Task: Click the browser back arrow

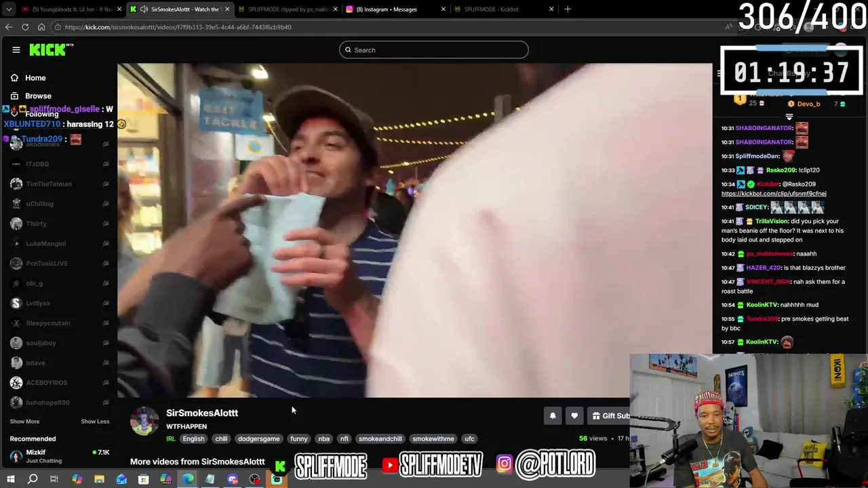Action: [9, 27]
